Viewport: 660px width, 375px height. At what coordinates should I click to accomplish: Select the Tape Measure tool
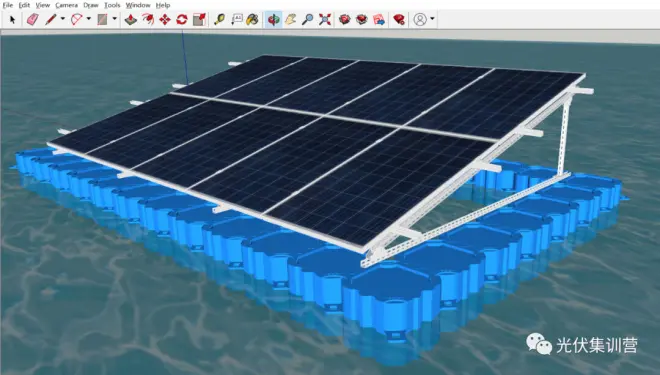point(219,19)
